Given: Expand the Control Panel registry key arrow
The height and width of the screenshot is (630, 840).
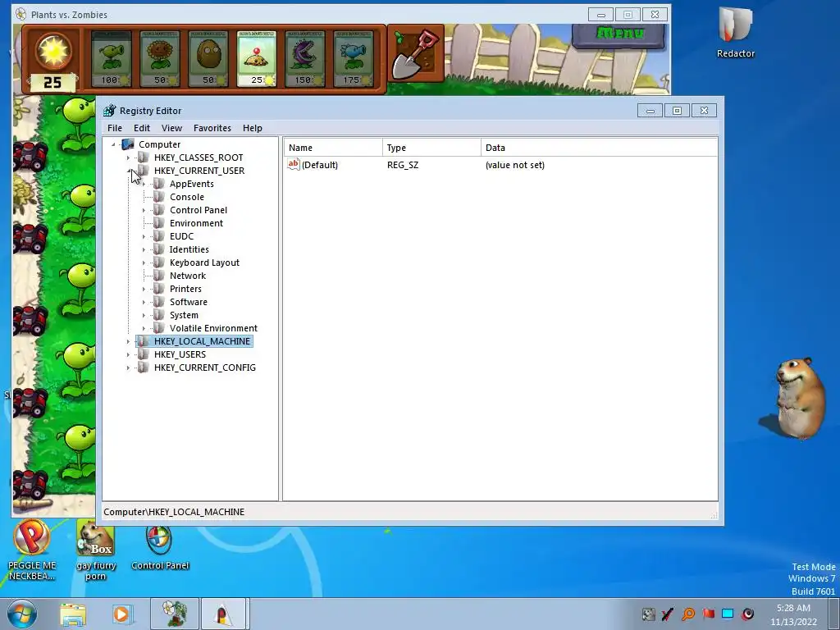Looking at the screenshot, I should tap(144, 210).
